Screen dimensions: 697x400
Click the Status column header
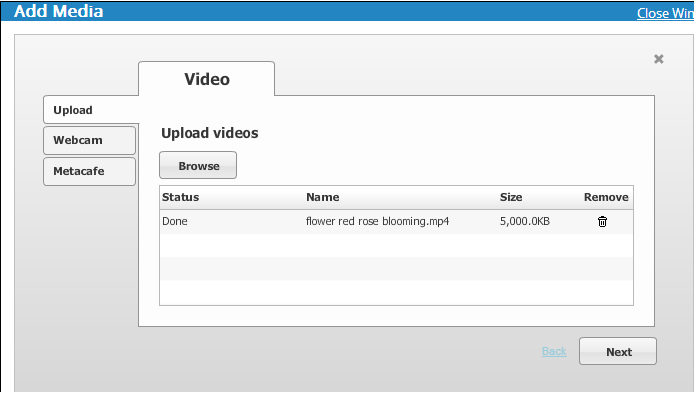tap(181, 197)
